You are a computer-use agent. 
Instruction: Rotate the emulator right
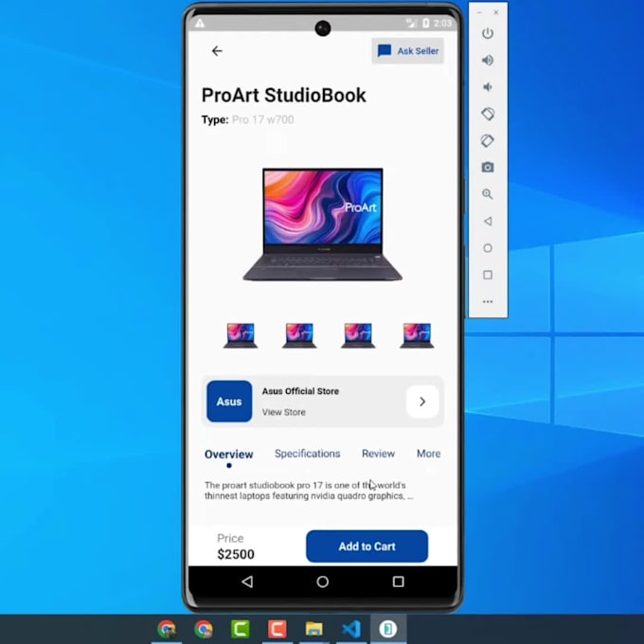click(x=488, y=141)
